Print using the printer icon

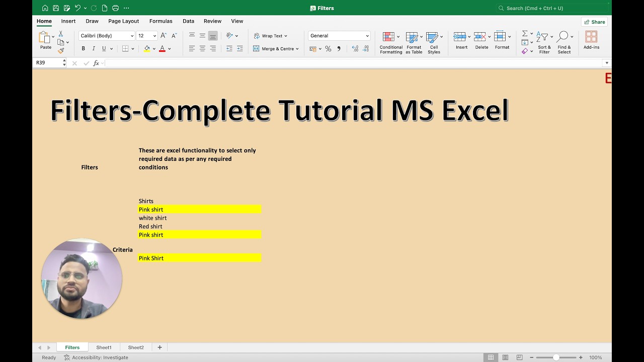(x=115, y=8)
